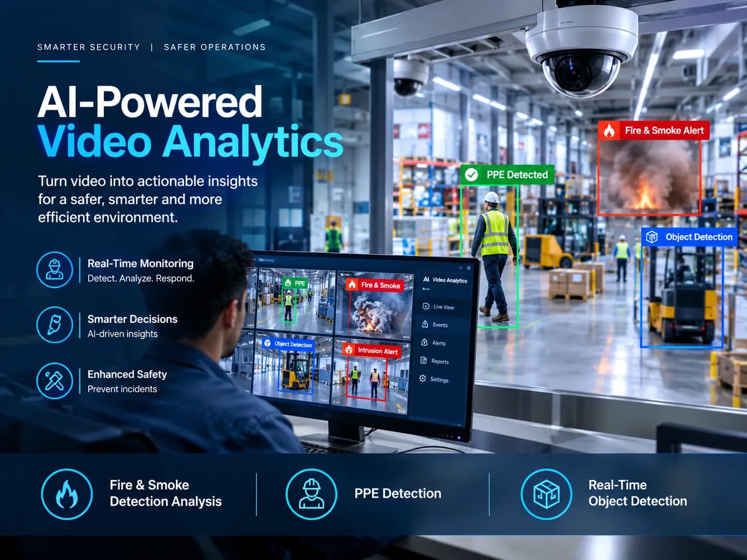Open the PPE camera feed on monitor
747x560 pixels.
point(295,302)
